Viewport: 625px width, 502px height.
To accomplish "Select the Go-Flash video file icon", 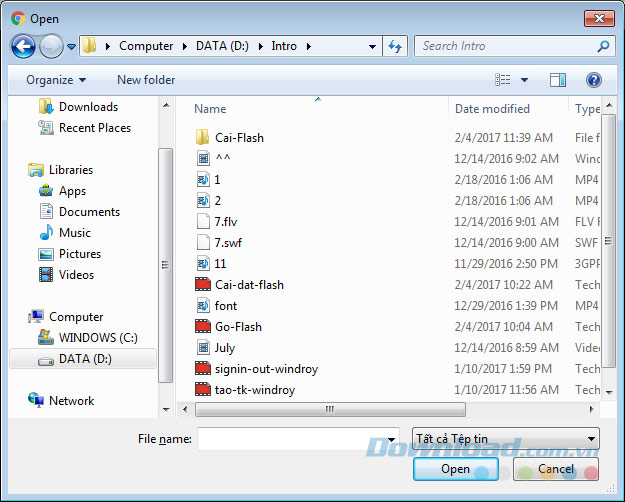I will [x=202, y=327].
